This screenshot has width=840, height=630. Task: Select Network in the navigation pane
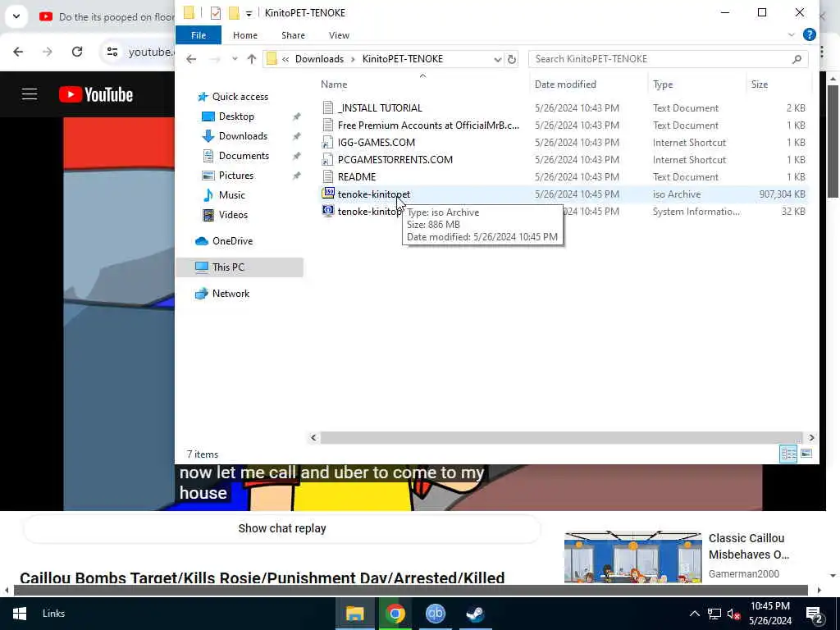point(231,294)
